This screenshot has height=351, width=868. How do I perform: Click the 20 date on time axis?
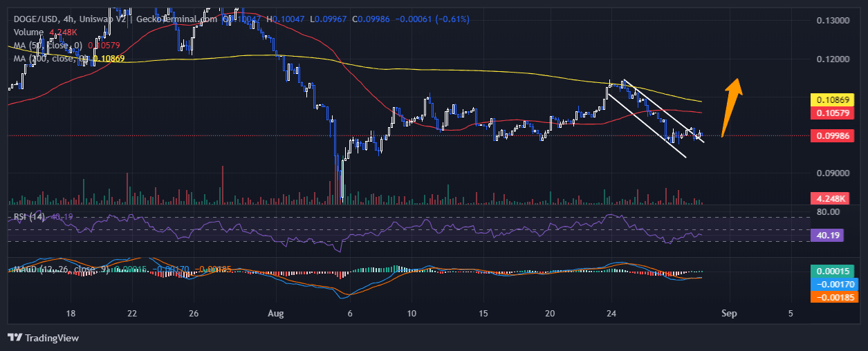[551, 313]
